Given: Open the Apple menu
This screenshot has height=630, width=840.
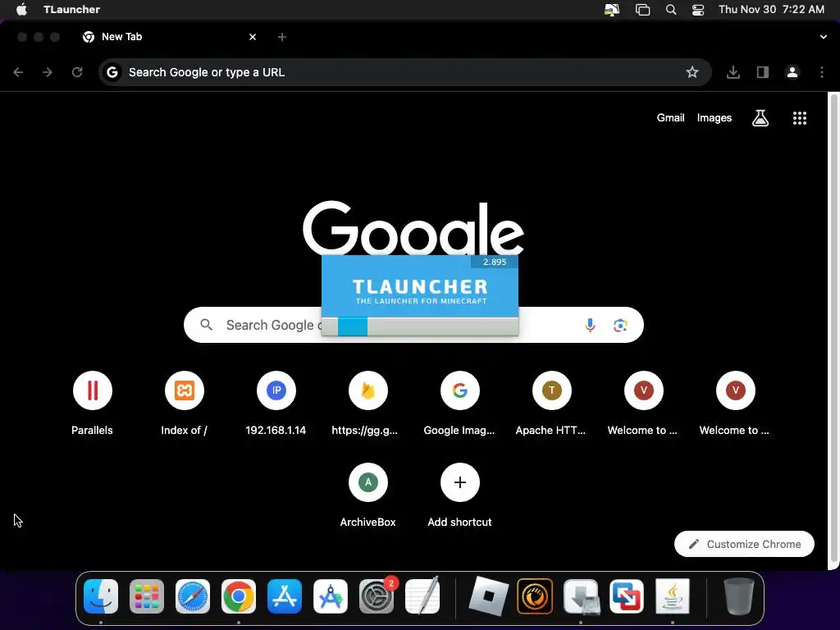Looking at the screenshot, I should [21, 10].
